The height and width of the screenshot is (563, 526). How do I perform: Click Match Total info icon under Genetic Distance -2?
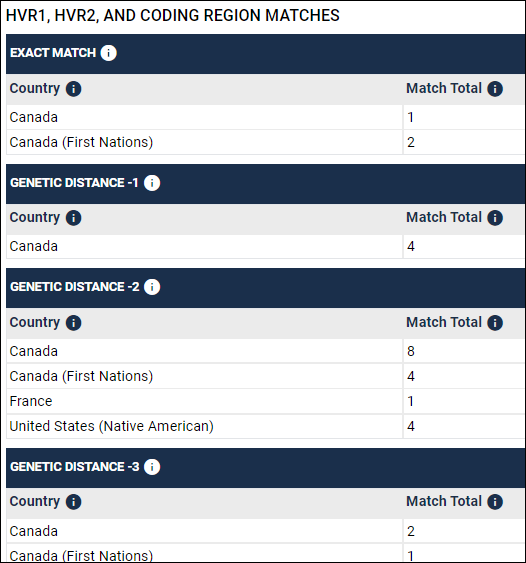pyautogui.click(x=495, y=323)
